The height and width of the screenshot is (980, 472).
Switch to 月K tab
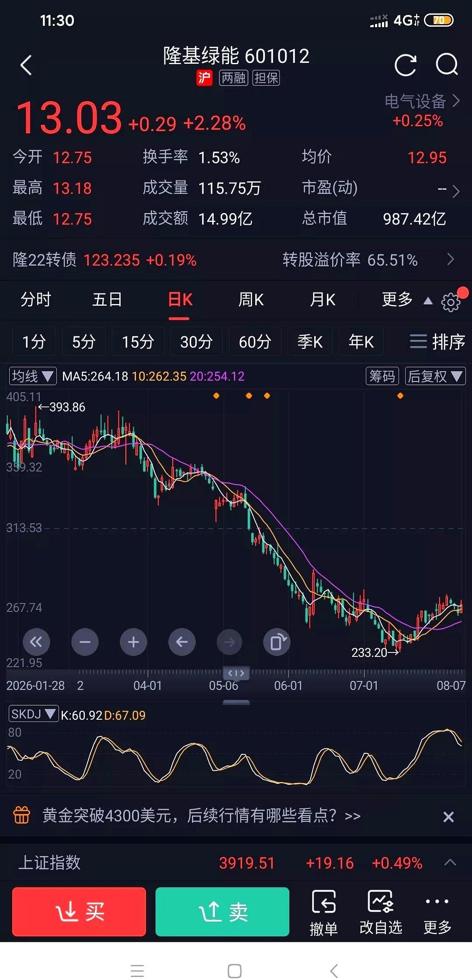click(323, 300)
